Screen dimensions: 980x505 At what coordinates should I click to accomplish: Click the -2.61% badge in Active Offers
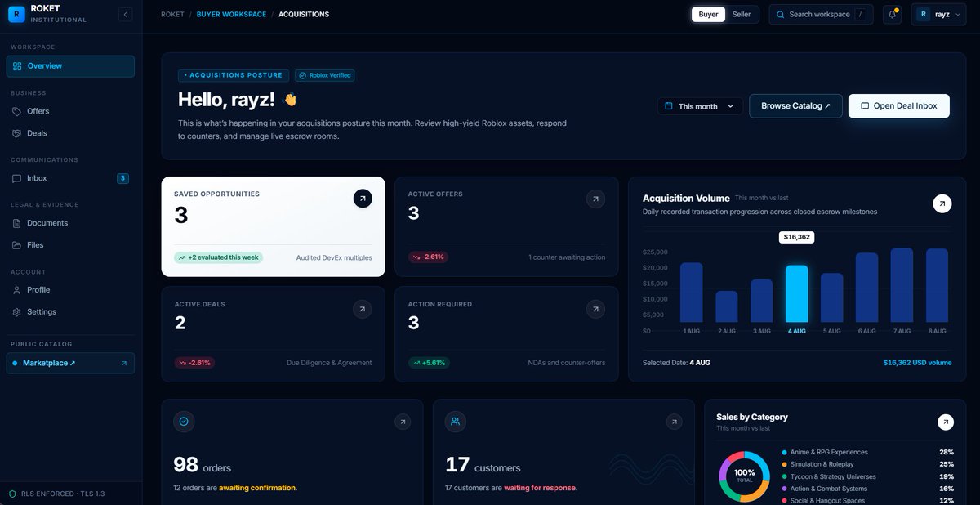point(428,257)
